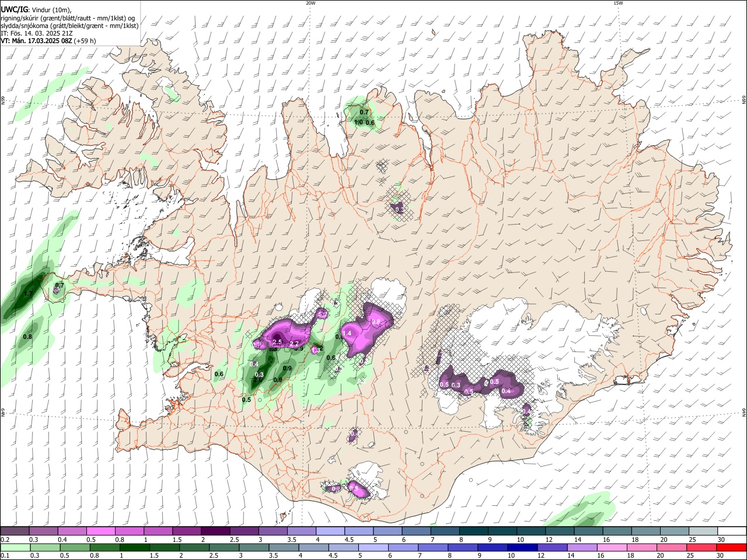747x560 pixels.
Task: Choose the lilac rain swatch starting at 14
Action: [x=582, y=547]
